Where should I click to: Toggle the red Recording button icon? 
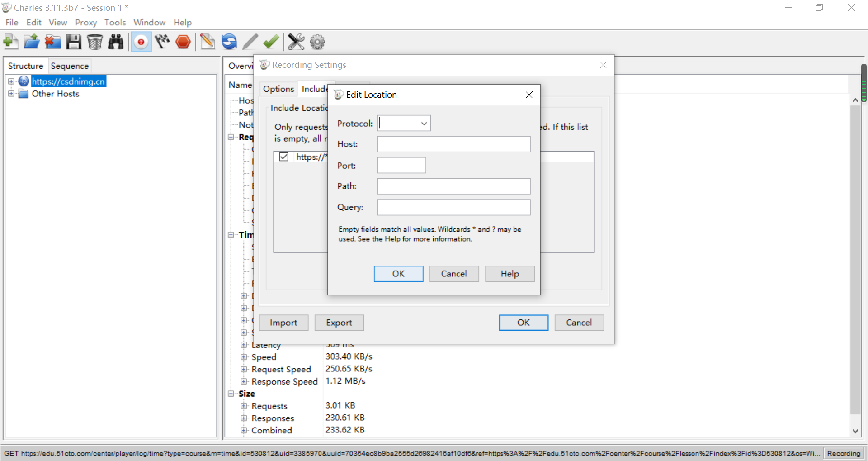click(x=141, y=42)
